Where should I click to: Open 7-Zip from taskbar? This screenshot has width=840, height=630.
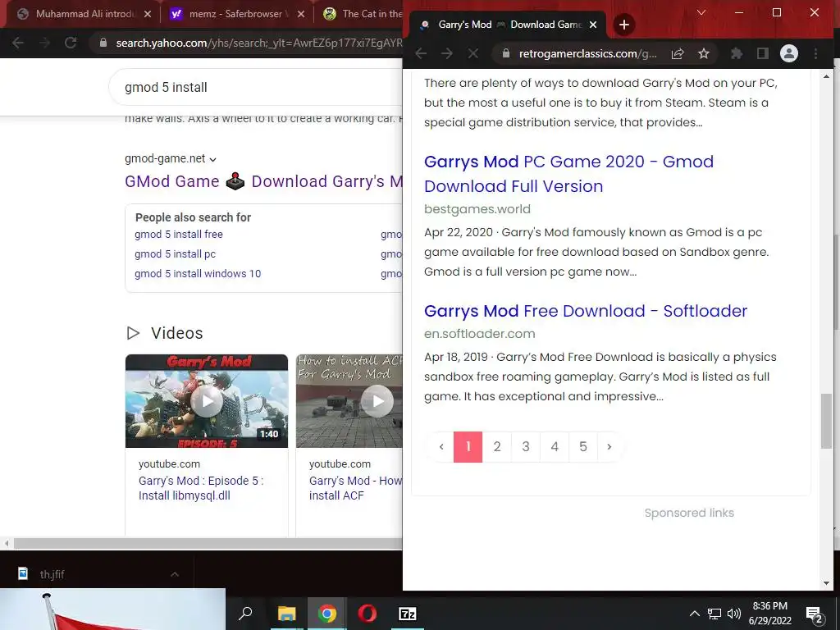pyautogui.click(x=408, y=614)
